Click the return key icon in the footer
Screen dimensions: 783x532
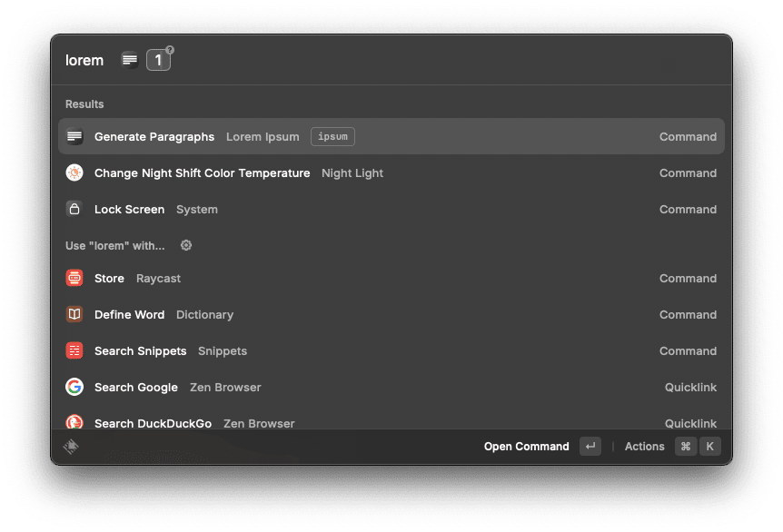590,446
